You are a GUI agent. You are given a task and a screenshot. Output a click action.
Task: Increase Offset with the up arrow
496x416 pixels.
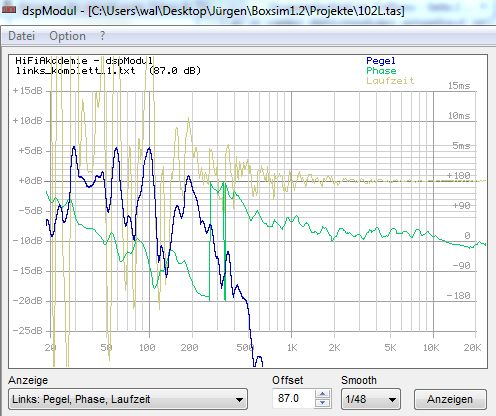[322, 394]
